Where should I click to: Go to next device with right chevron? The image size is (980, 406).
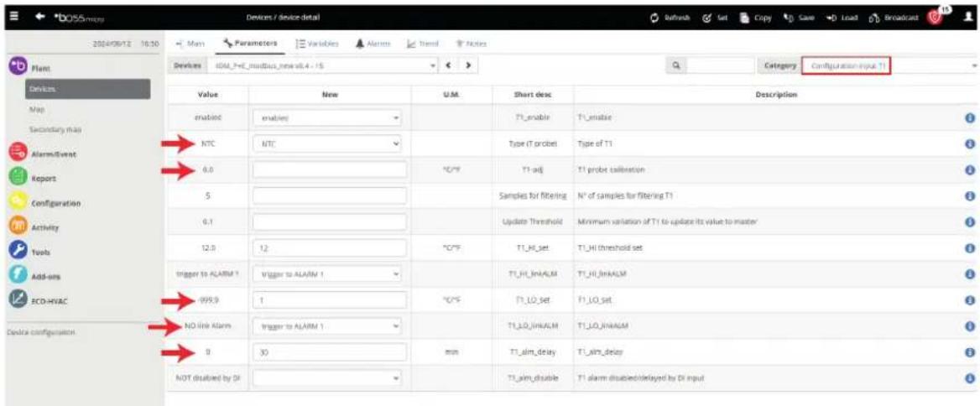tap(468, 65)
